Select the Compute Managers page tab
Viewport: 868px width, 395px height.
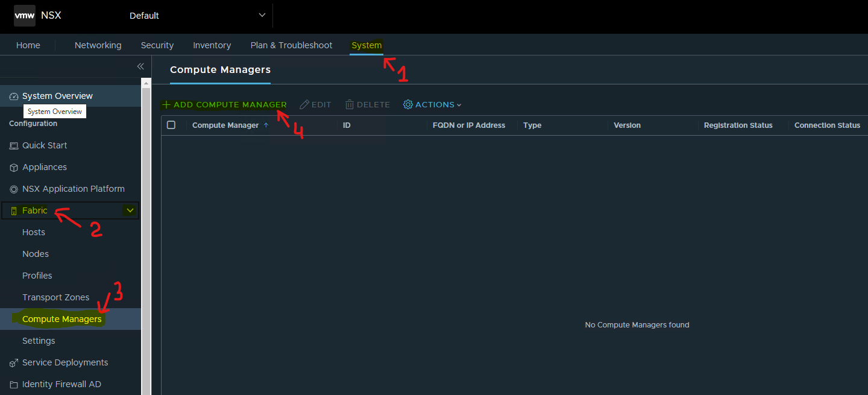pos(220,70)
